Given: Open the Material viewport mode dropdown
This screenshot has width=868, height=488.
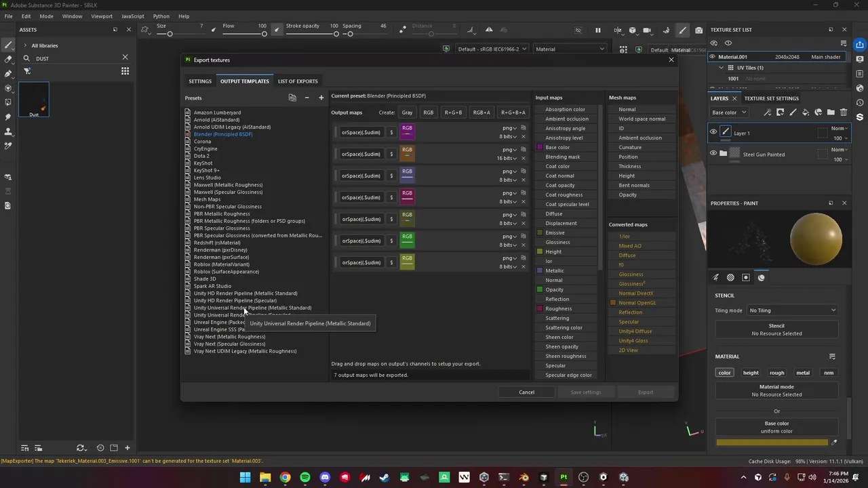Looking at the screenshot, I should pyautogui.click(x=570, y=49).
